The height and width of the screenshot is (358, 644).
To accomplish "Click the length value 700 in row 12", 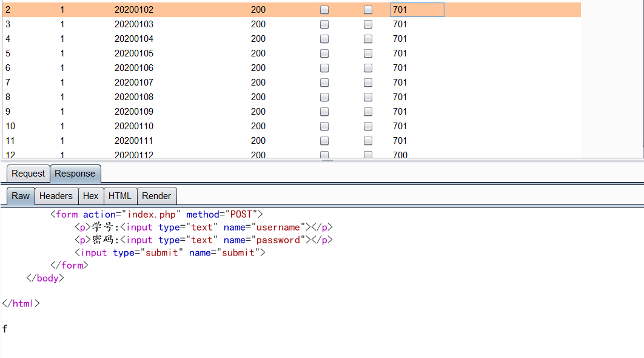I will point(400,155).
